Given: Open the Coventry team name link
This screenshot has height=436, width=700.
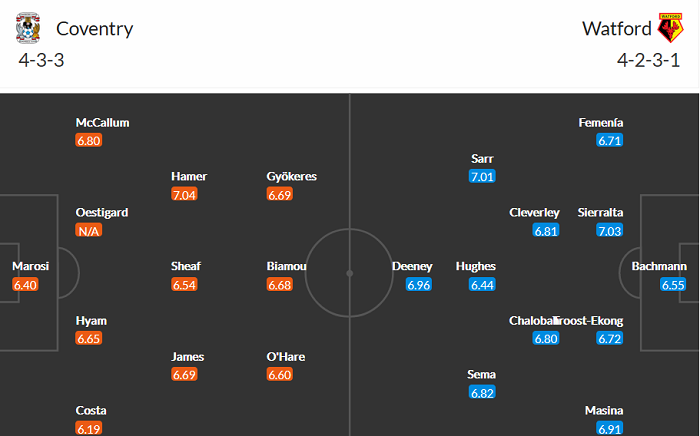Looking at the screenshot, I should coord(94,28).
